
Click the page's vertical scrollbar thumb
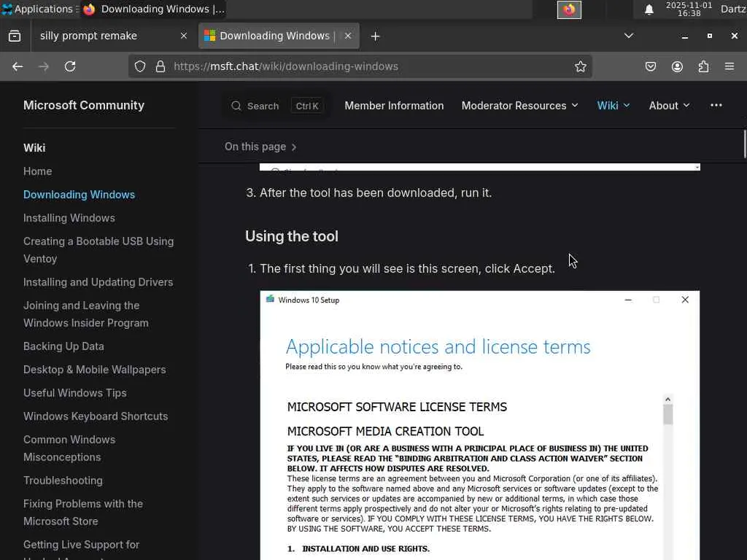745,144
